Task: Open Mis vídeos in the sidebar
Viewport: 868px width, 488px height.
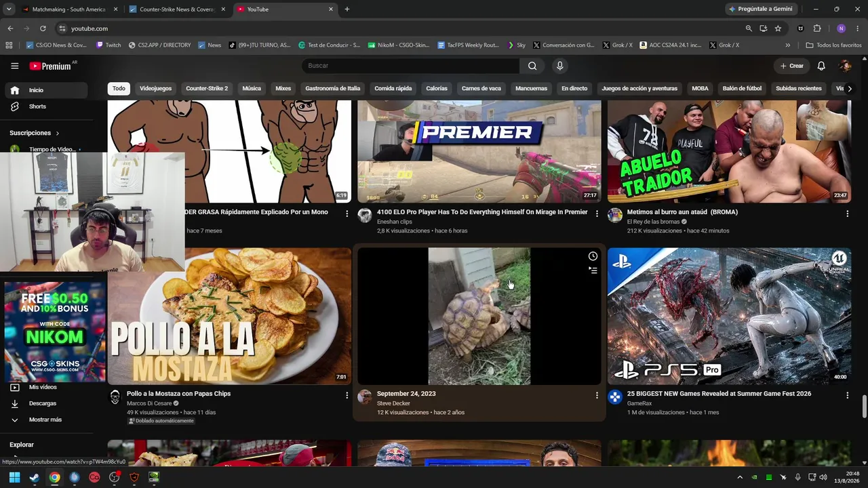Action: [43, 387]
